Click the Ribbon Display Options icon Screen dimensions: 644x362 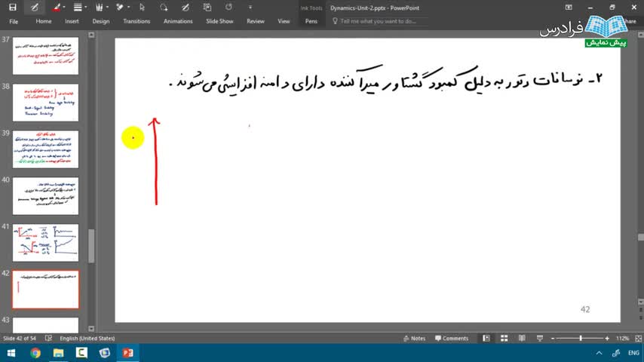pos(569,8)
